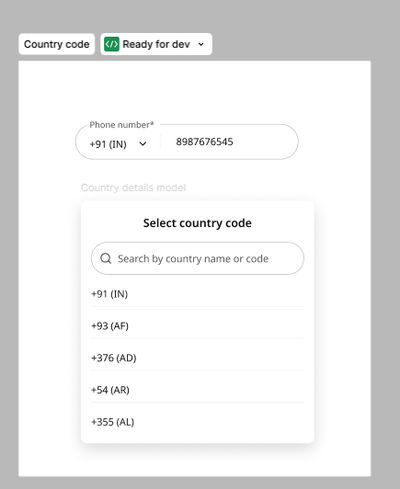
Task: Choose the +355 (AL) country code option
Action: 197,422
